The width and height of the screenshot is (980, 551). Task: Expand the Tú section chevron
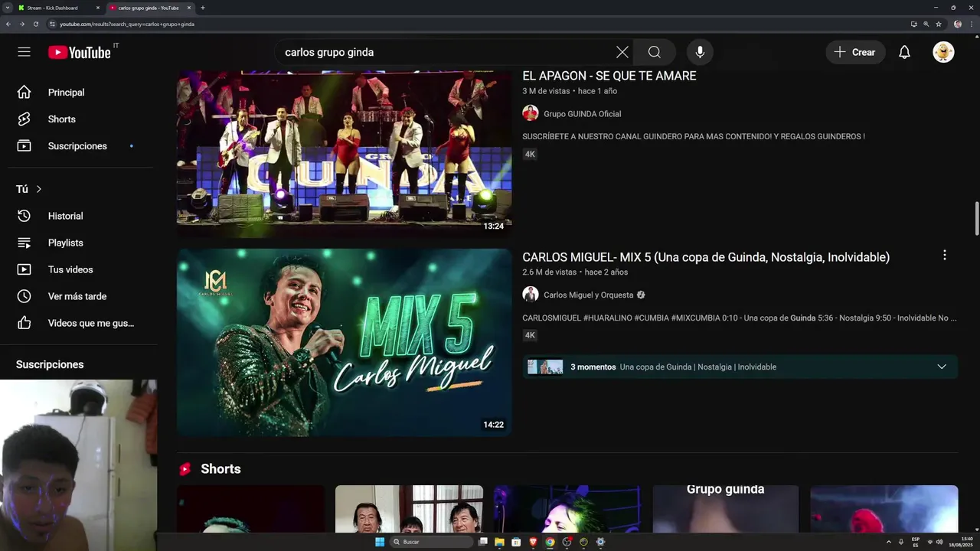click(39, 189)
